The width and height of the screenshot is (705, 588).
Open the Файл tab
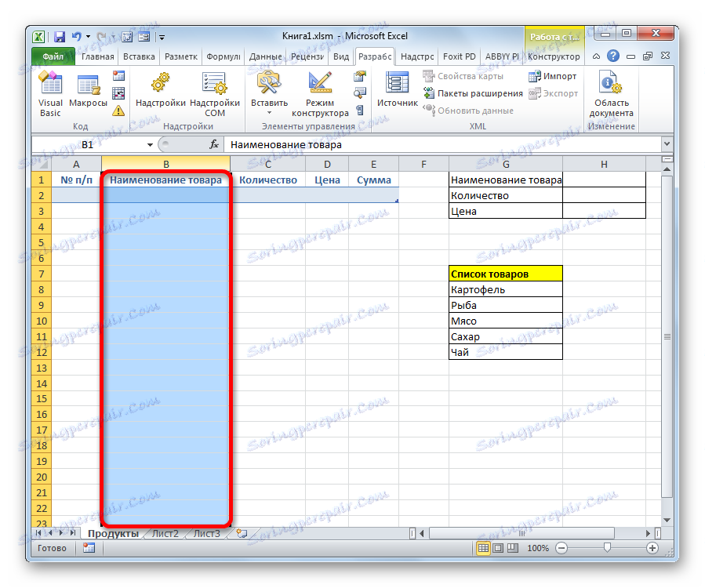pos(53,56)
